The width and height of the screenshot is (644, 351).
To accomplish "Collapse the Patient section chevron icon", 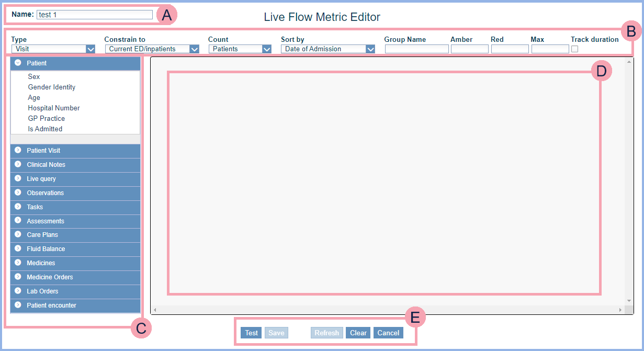I will 18,63.
